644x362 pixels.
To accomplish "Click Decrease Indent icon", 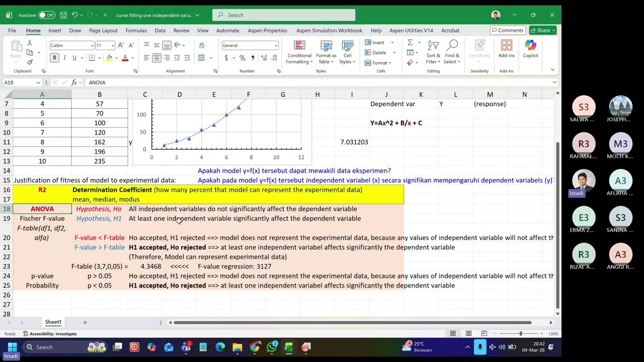I will click(x=177, y=58).
